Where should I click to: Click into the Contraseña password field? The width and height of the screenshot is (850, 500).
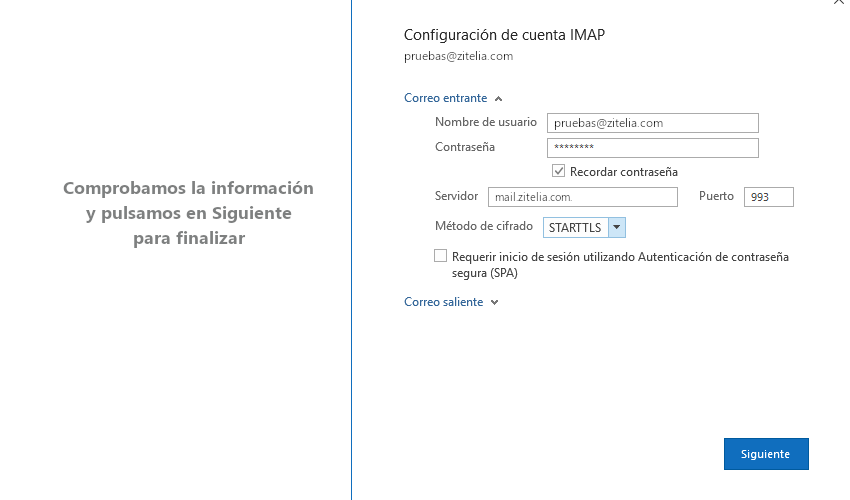tap(652, 148)
